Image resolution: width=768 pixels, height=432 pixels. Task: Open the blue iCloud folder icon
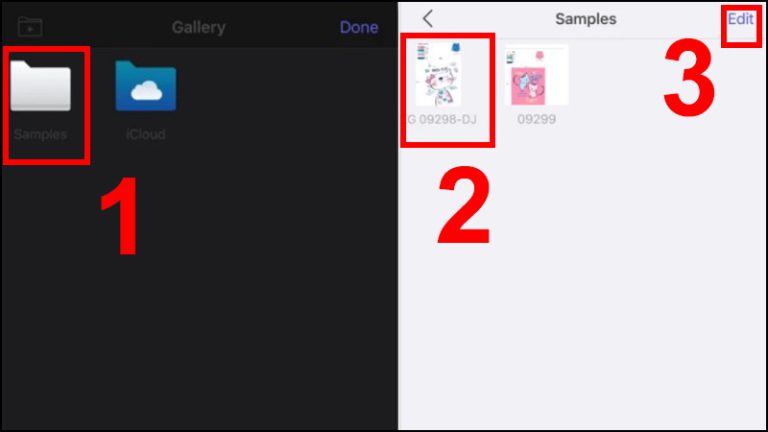coord(145,86)
